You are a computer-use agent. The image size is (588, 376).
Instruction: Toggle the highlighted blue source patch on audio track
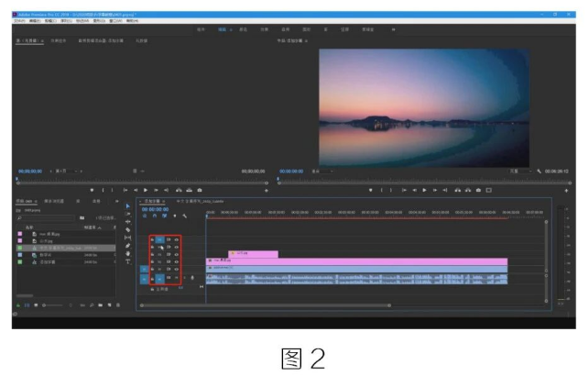click(144, 278)
